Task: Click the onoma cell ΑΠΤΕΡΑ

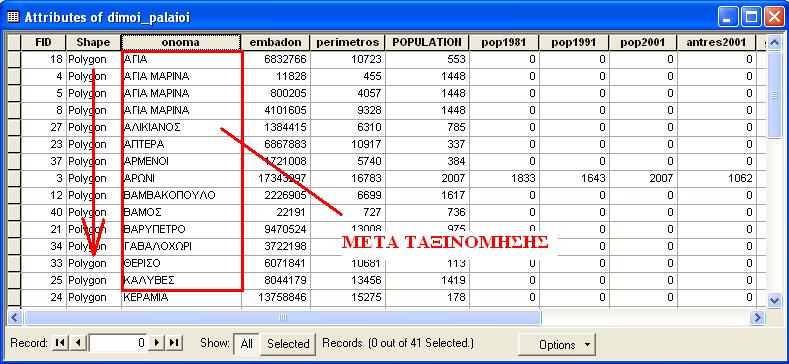Action: coord(181,144)
